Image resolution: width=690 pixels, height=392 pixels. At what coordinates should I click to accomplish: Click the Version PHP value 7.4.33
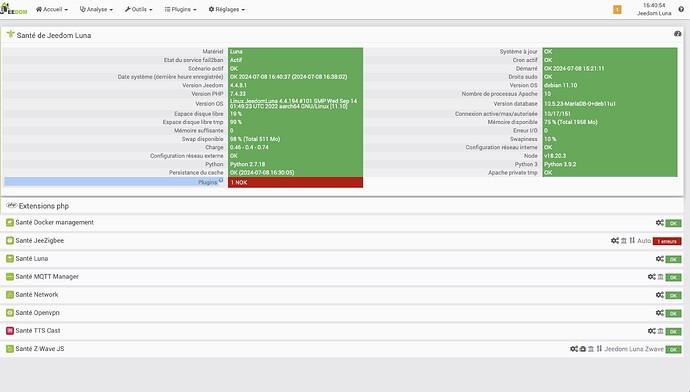(x=238, y=94)
